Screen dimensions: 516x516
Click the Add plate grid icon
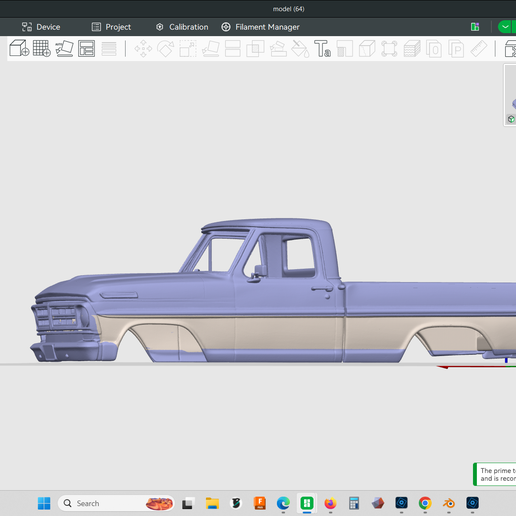[42, 48]
